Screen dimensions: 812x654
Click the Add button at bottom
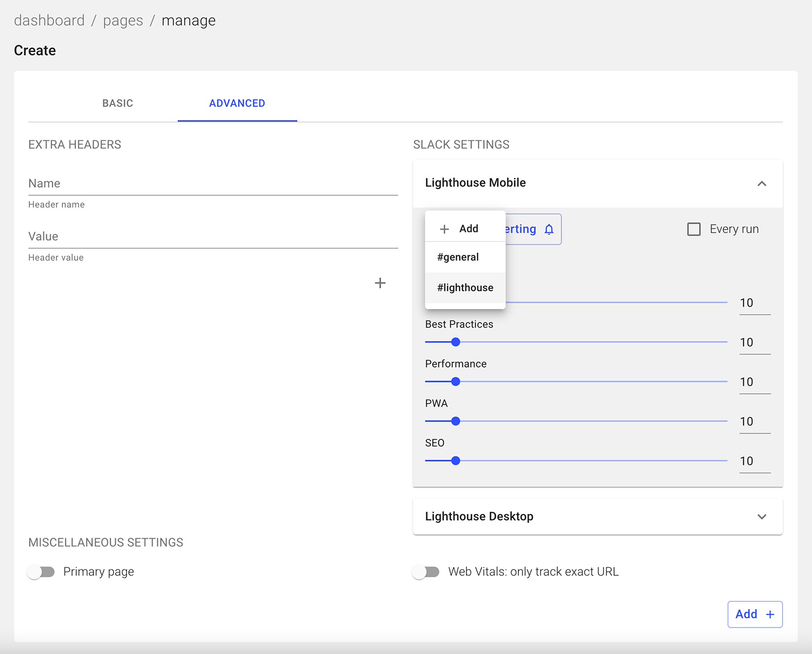(x=755, y=614)
